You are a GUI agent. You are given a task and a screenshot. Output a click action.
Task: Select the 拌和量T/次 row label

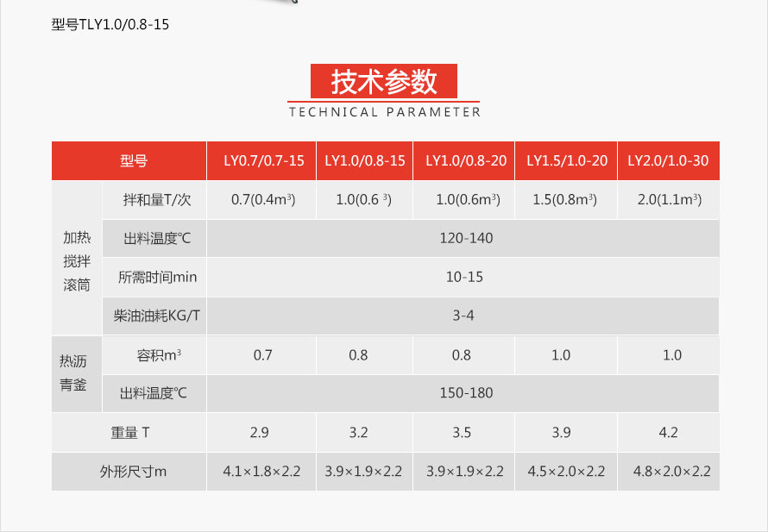point(156,200)
